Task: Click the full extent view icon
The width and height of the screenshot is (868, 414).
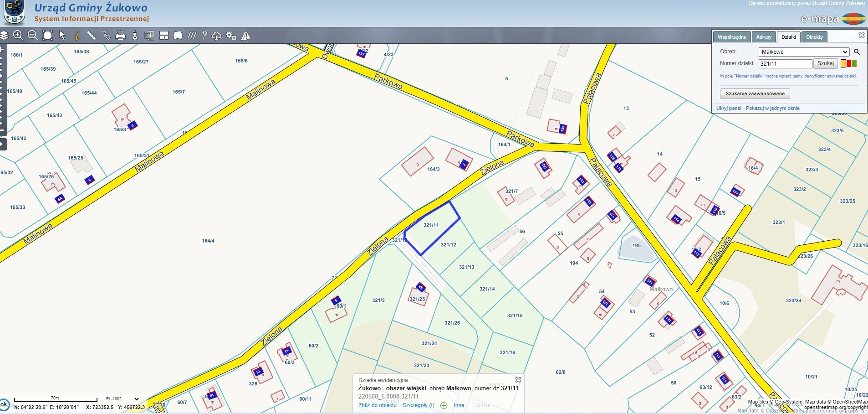Action: 47,36
